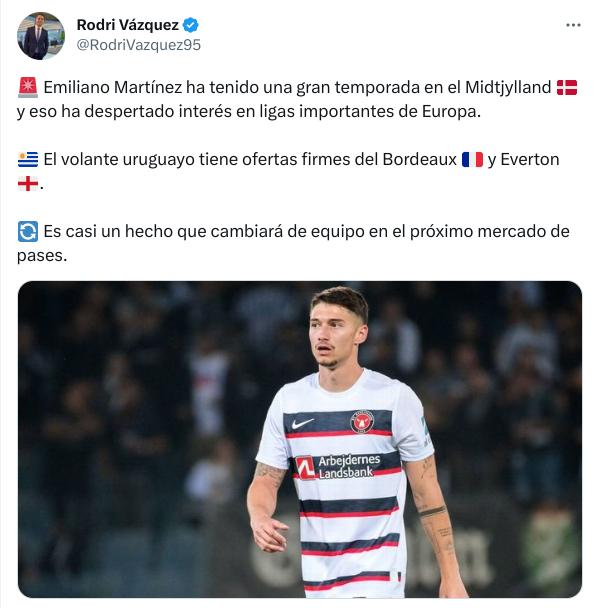Click the Midtjylland club crest on shirt
This screenshot has width=599, height=608.
click(362, 421)
